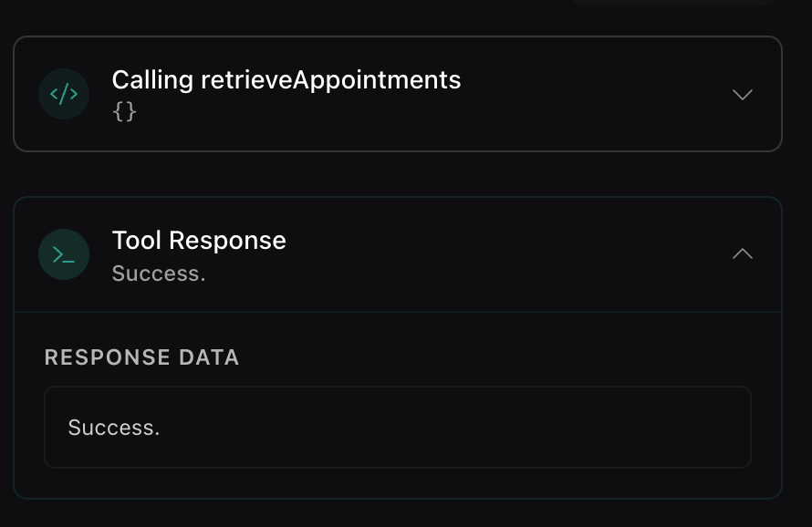
Task: Select the word Response in the Tool Response heading
Action: click(x=227, y=241)
